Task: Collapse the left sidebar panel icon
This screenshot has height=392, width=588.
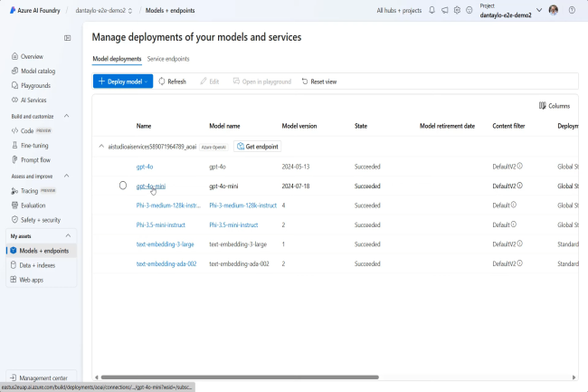Action: coord(67,38)
